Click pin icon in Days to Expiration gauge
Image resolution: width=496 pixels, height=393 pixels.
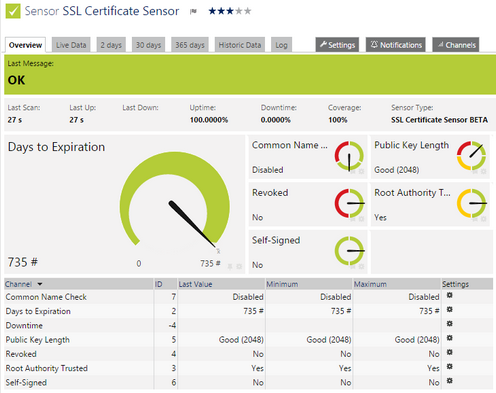pos(230,266)
